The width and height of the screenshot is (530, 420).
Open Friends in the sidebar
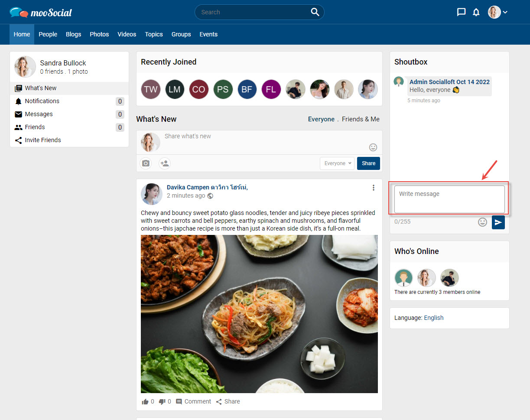(69, 127)
